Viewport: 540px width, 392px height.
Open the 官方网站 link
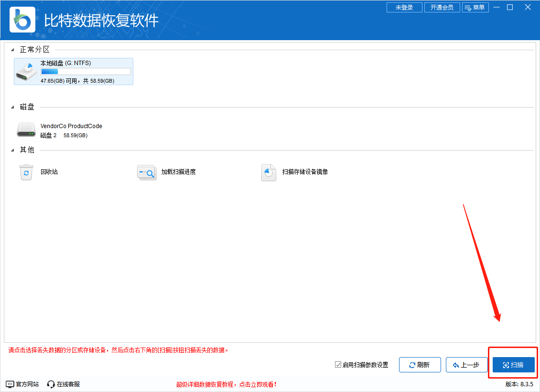tap(28, 384)
